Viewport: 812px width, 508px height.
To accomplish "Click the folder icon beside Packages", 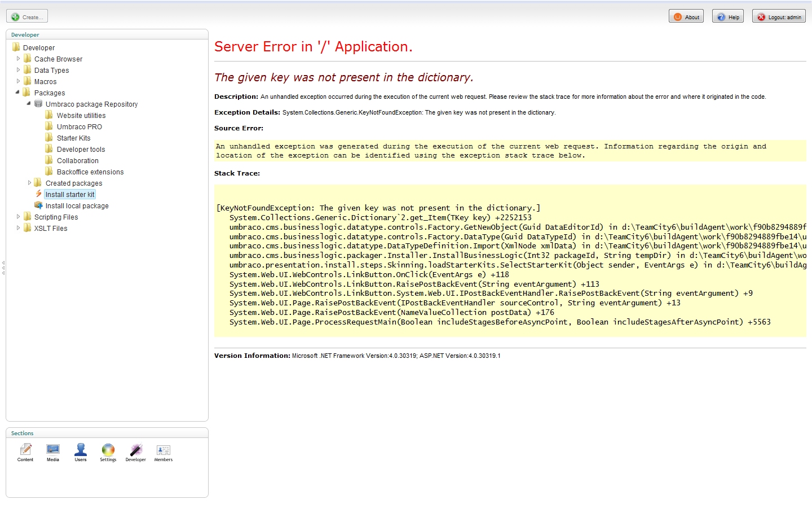I will pyautogui.click(x=27, y=93).
